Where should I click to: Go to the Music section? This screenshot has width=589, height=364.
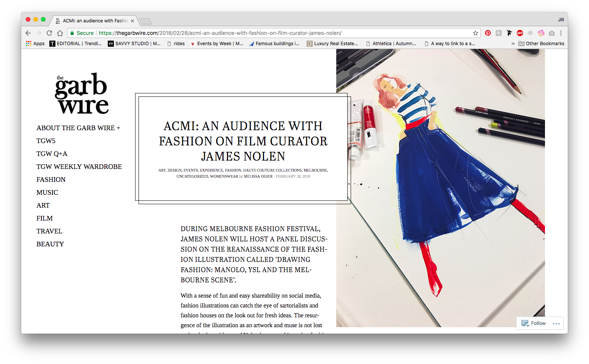click(47, 192)
